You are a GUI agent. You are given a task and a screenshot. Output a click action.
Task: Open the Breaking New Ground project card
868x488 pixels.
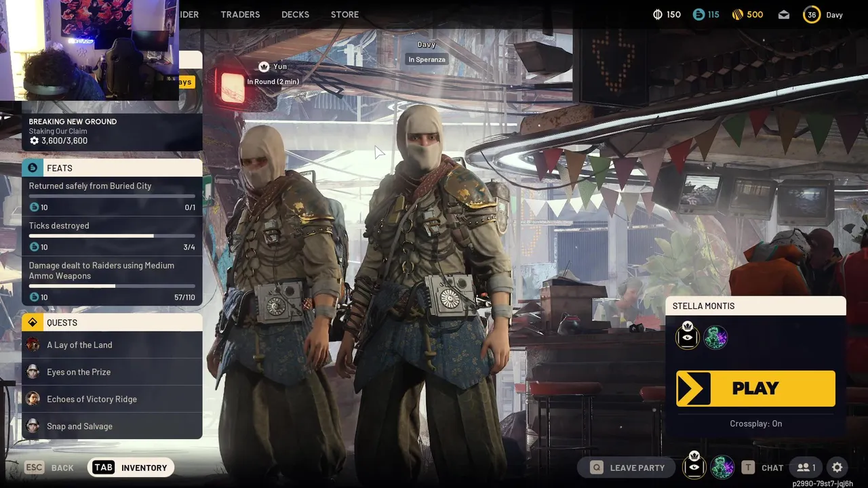[112, 130]
